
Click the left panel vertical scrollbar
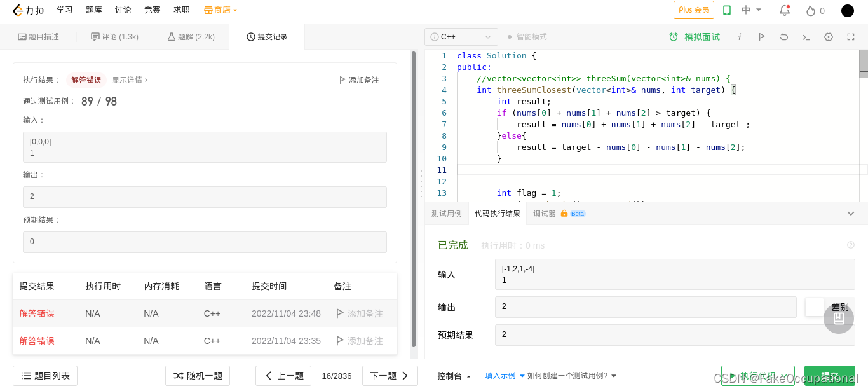[414, 198]
